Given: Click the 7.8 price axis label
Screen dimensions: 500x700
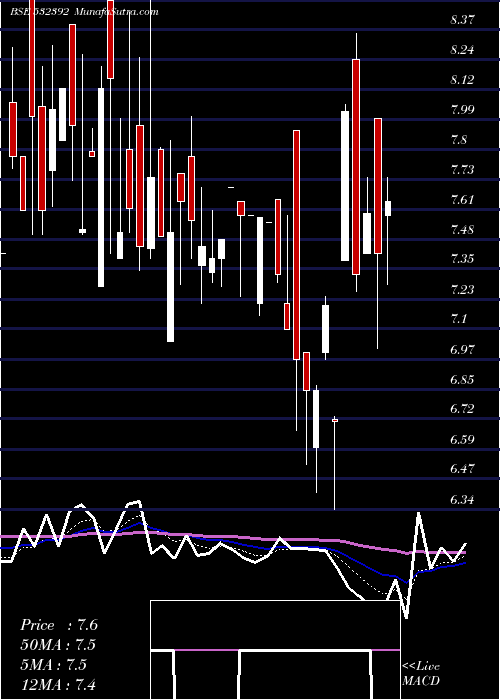Looking at the screenshot, I should pyautogui.click(x=459, y=140).
